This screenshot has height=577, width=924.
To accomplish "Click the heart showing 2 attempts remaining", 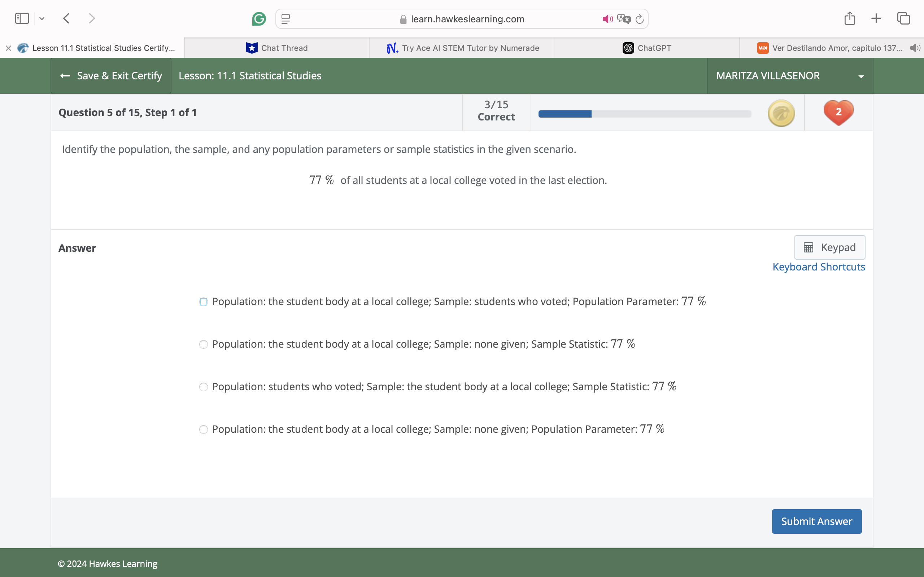I will pyautogui.click(x=838, y=112).
